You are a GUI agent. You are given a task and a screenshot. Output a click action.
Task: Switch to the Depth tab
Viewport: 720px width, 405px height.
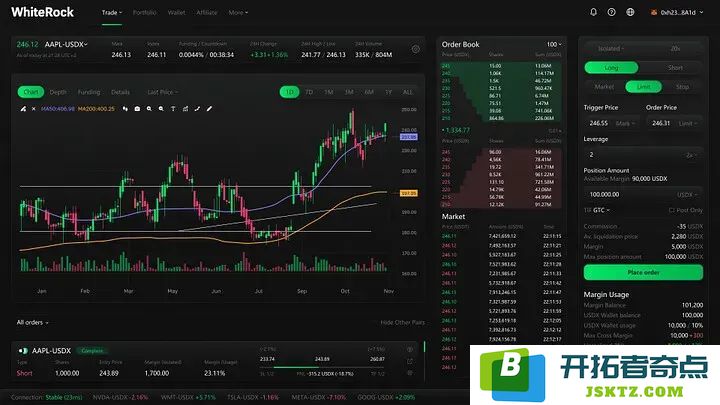(x=58, y=92)
